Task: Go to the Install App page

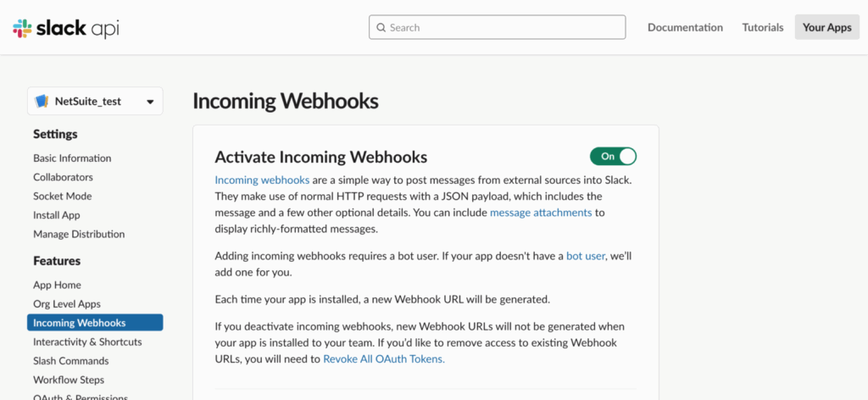Action: 57,215
